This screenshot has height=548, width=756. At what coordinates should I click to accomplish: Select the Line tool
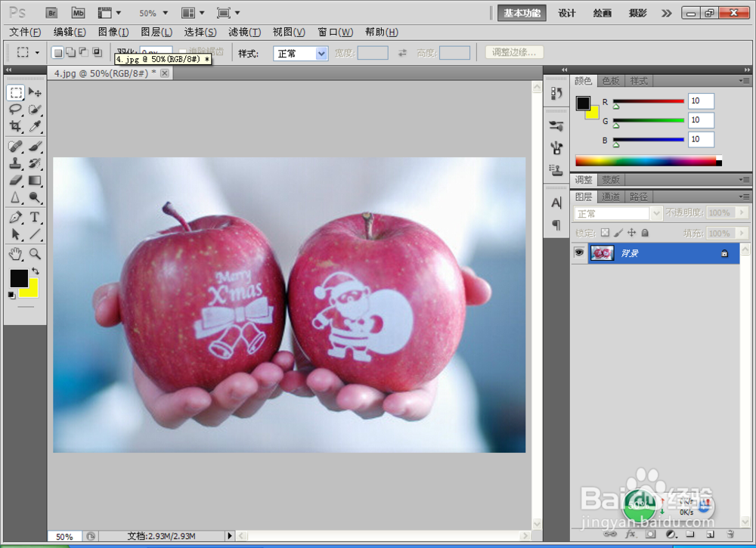[x=35, y=234]
